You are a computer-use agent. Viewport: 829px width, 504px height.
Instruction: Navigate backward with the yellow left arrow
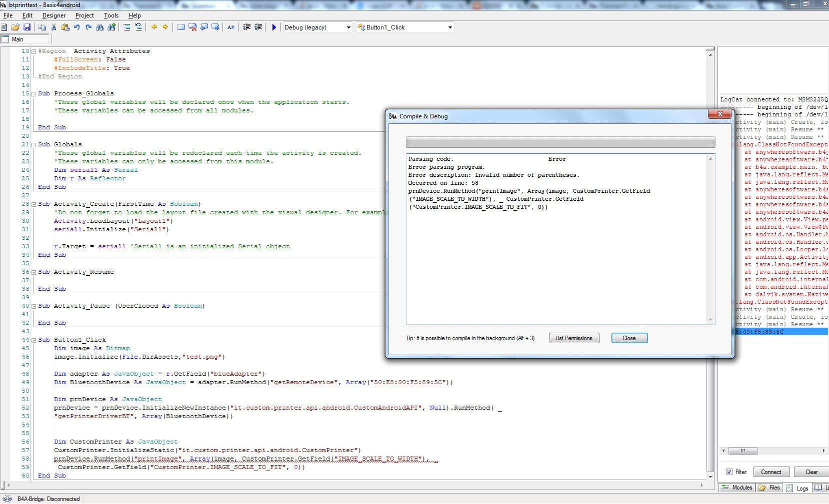(x=154, y=27)
